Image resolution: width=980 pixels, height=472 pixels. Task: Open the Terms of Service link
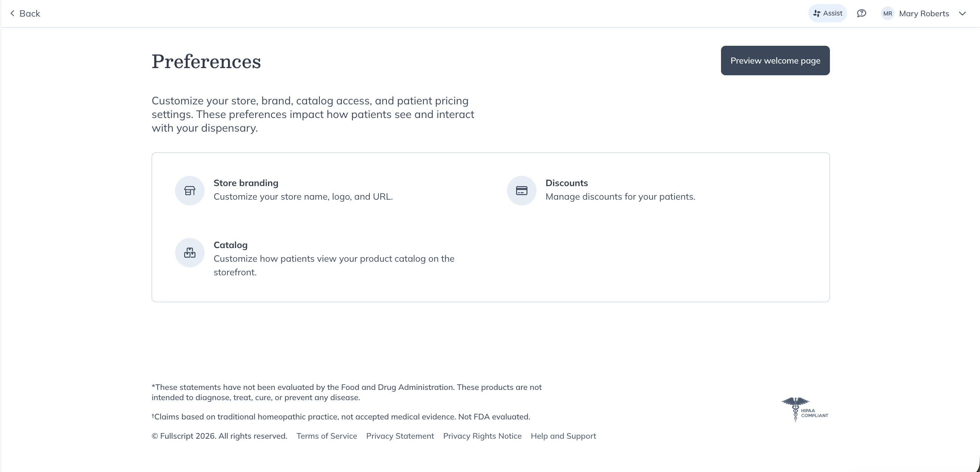[326, 436]
